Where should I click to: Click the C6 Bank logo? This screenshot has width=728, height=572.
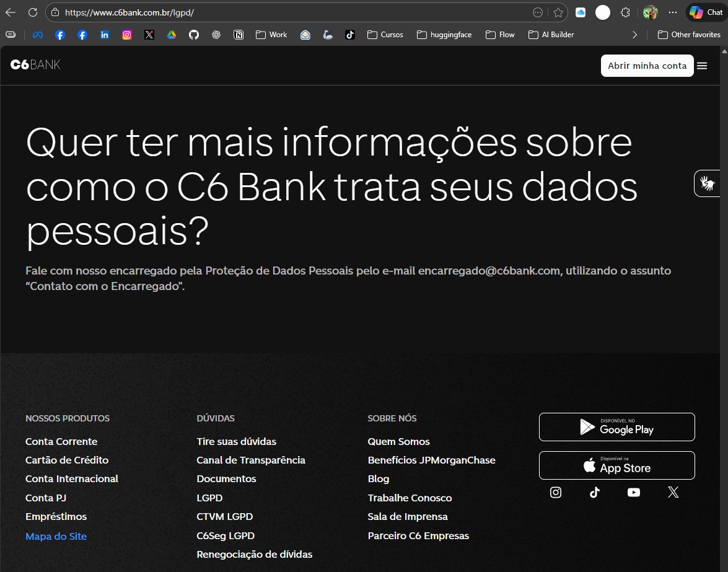coord(35,64)
